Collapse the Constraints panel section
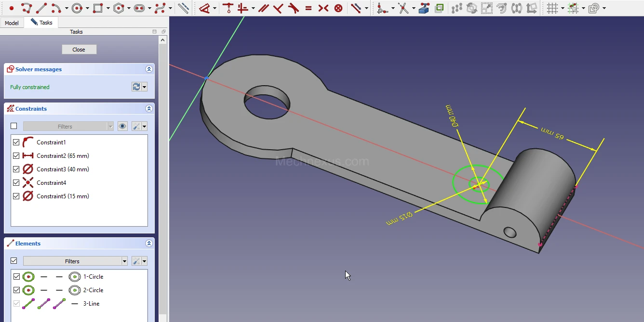The image size is (644, 322). (x=149, y=109)
